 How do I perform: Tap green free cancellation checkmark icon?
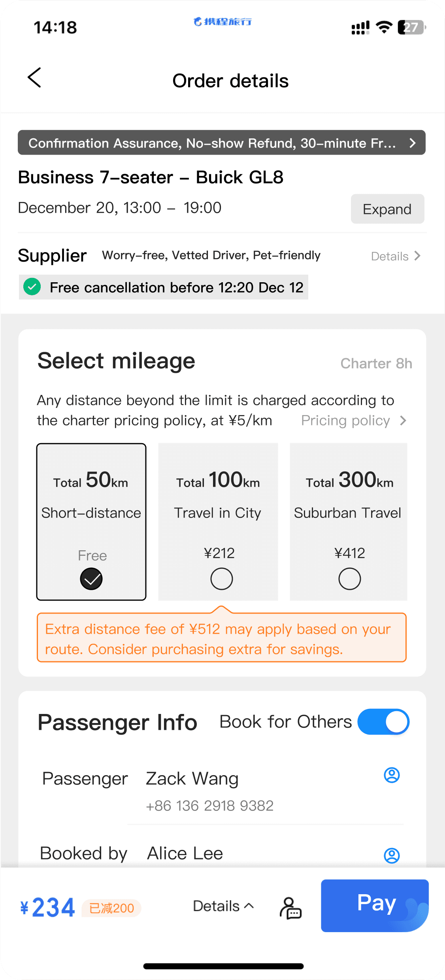tap(32, 287)
